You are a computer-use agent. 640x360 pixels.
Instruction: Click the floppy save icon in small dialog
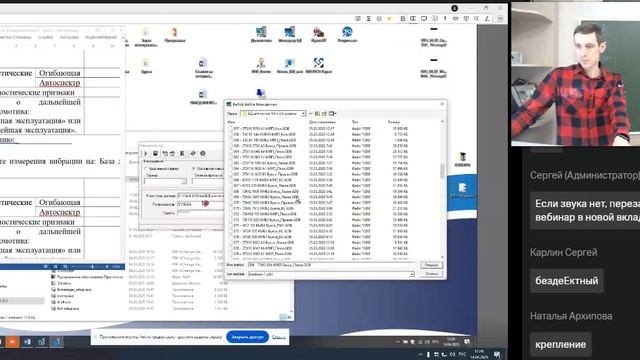(156, 153)
